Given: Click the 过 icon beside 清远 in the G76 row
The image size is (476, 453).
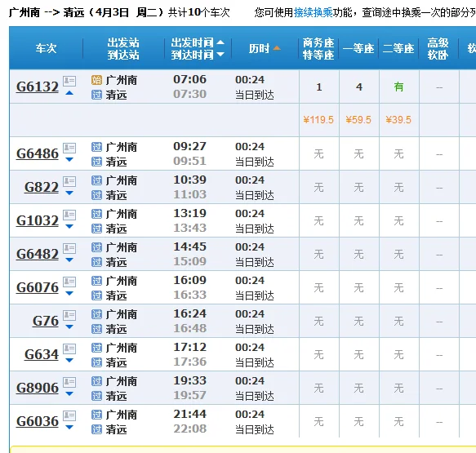Looking at the screenshot, I should [96, 329].
